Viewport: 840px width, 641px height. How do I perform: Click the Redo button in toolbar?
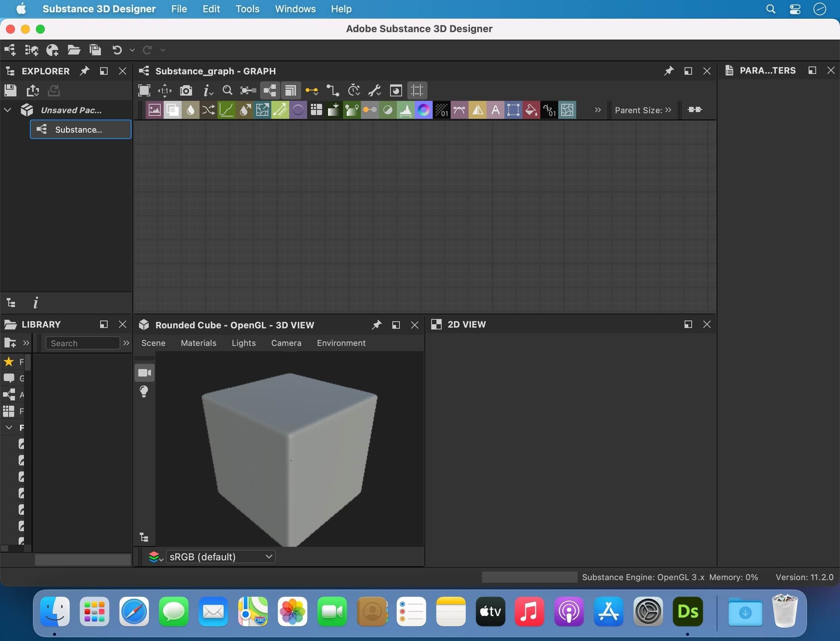point(148,49)
